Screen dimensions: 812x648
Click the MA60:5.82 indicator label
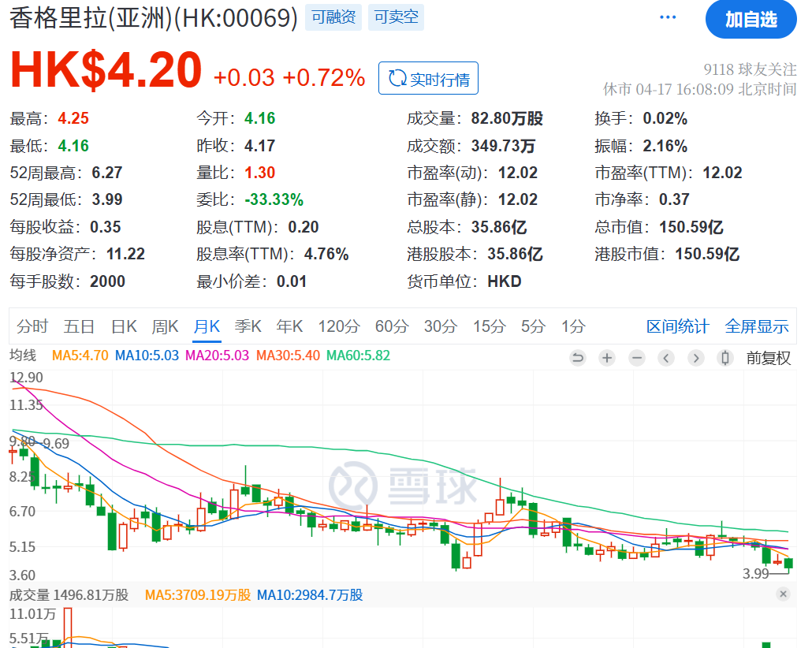pos(358,356)
